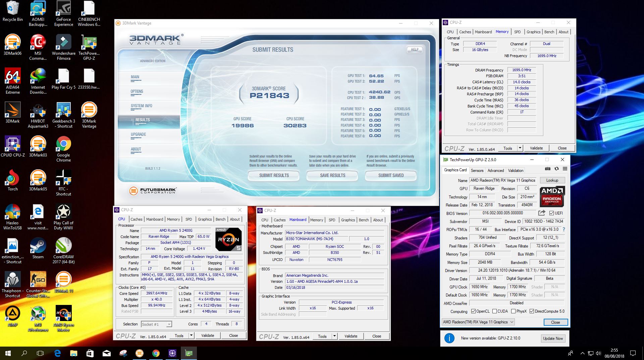Click the GPU-Z refresh icon
The image size is (644, 360).
point(556,169)
